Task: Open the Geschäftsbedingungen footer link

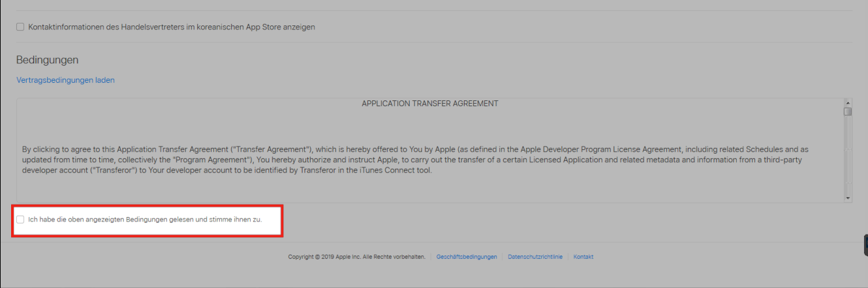Action: pyautogui.click(x=467, y=257)
